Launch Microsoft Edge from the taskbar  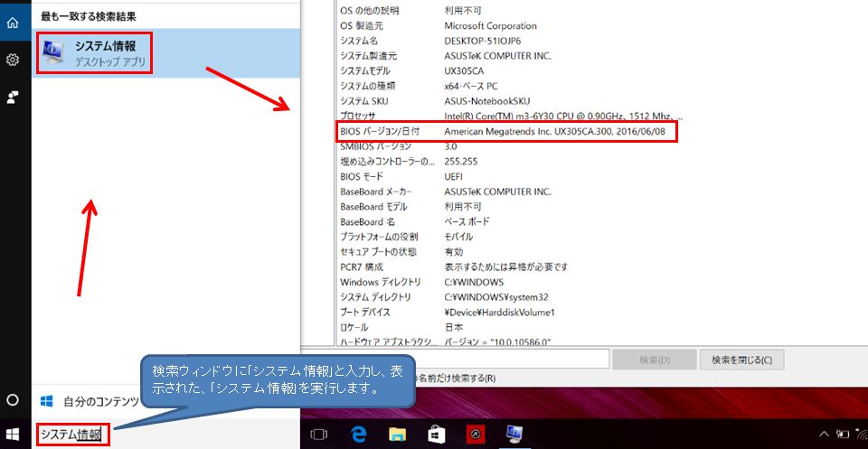(358, 435)
